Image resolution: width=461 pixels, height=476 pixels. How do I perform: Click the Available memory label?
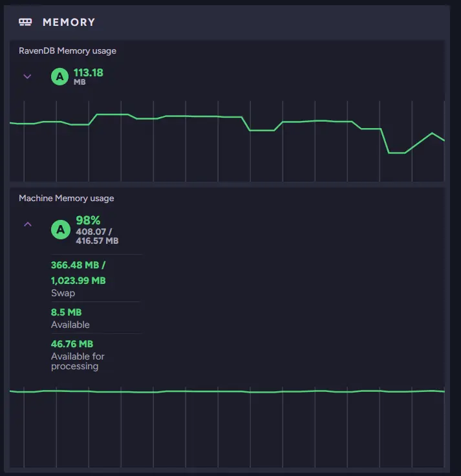point(70,325)
